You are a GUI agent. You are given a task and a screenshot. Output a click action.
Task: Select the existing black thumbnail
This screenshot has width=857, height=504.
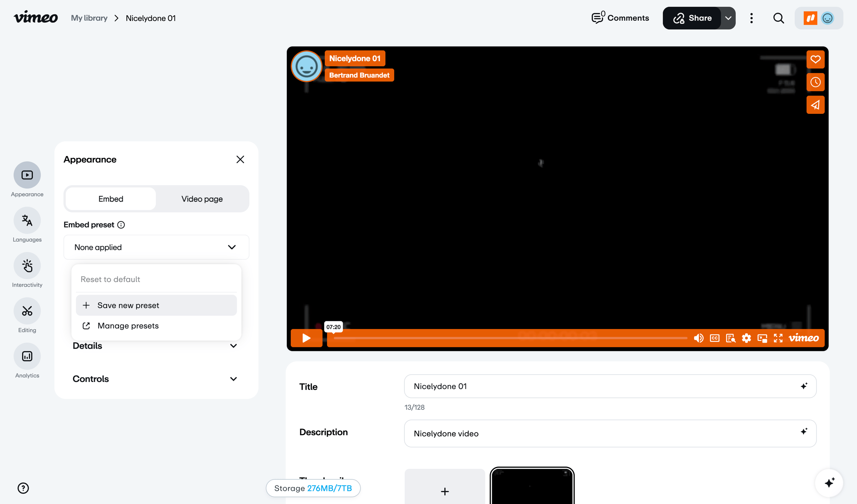(532, 486)
